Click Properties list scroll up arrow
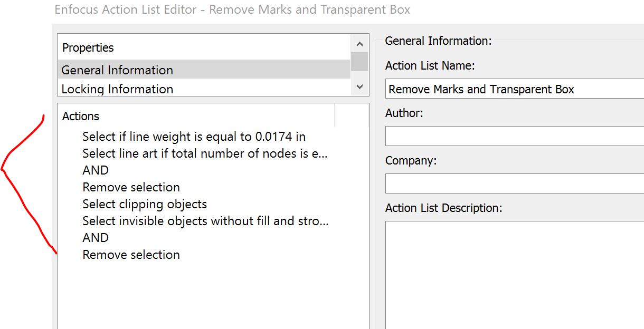The width and height of the screenshot is (644, 329). [x=359, y=44]
